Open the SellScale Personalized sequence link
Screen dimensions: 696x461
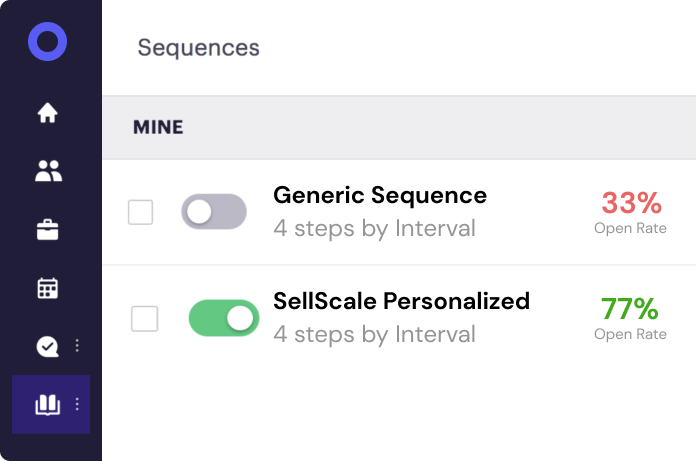click(x=401, y=301)
